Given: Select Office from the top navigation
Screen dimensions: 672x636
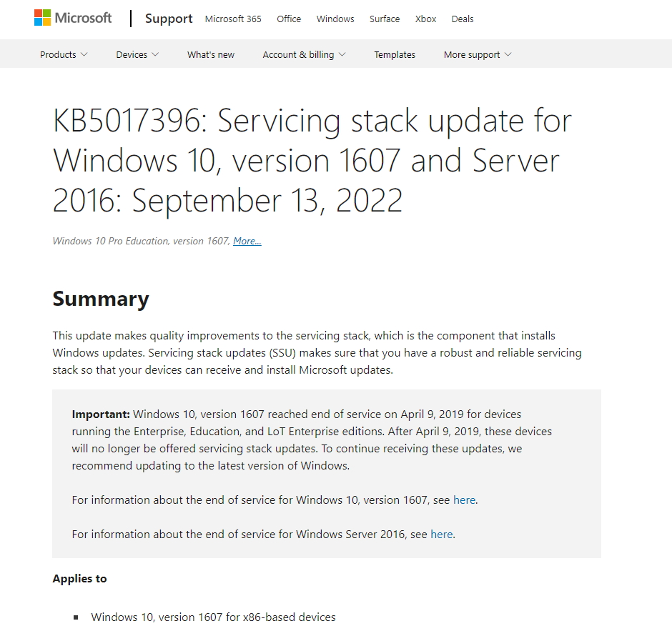Looking at the screenshot, I should [x=288, y=19].
